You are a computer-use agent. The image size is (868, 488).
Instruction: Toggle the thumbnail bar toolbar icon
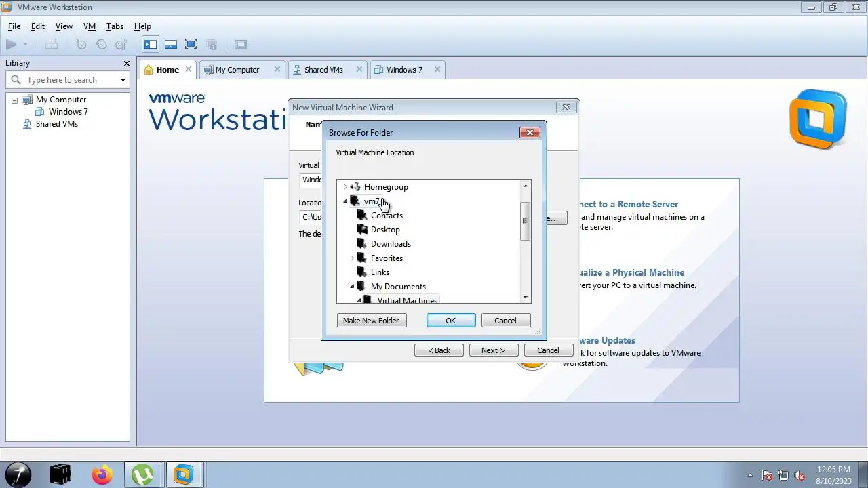pos(171,45)
